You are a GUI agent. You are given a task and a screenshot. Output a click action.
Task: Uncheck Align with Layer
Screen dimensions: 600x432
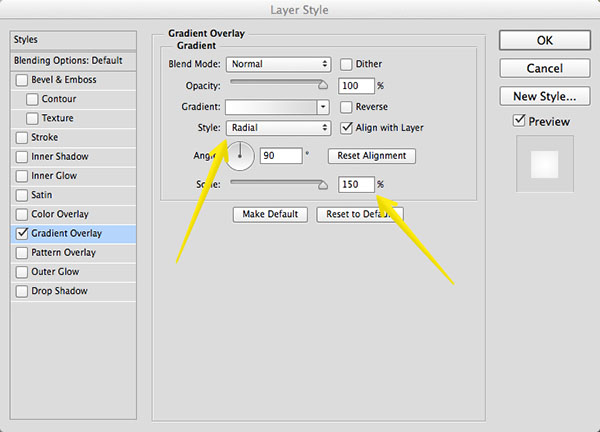[347, 128]
